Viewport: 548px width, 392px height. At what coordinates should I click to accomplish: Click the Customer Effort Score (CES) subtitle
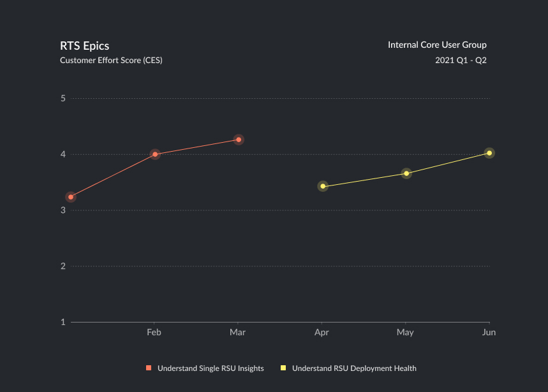pyautogui.click(x=111, y=61)
